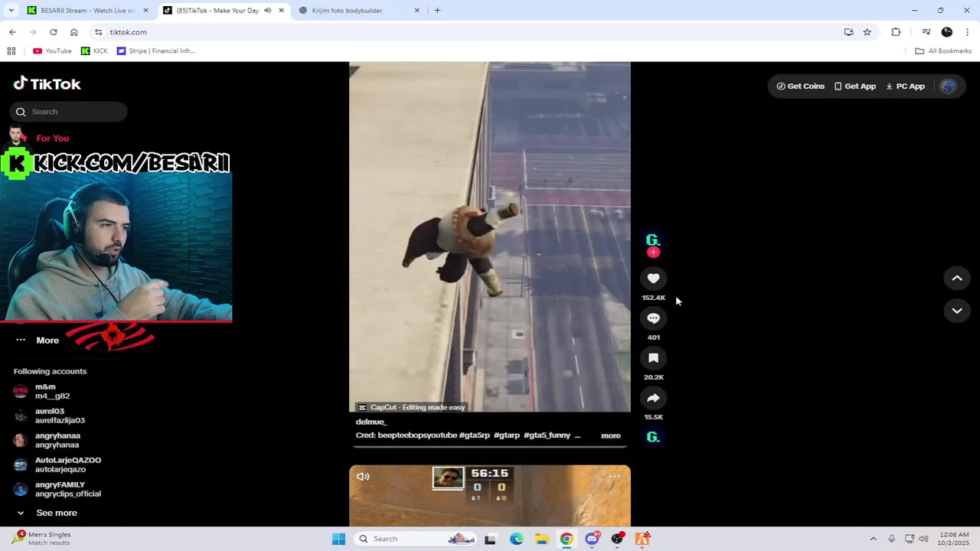View site information icon in address bar
Image resolution: width=980 pixels, height=551 pixels.
98,32
